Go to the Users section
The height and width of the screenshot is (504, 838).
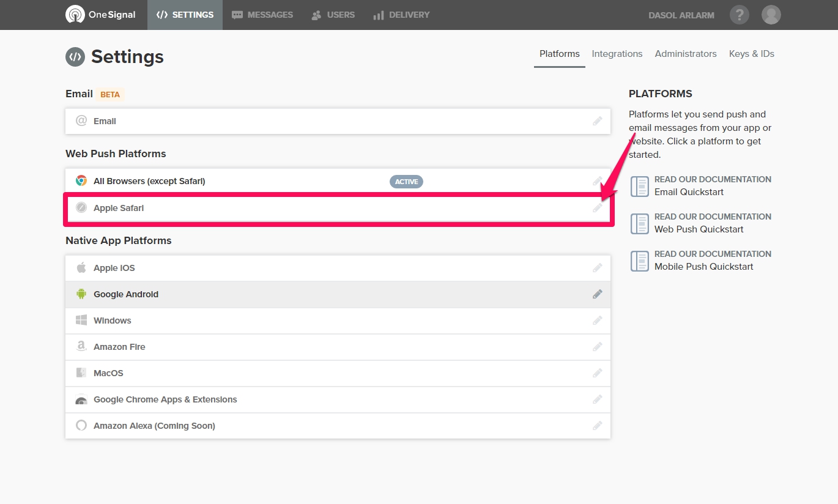point(333,15)
